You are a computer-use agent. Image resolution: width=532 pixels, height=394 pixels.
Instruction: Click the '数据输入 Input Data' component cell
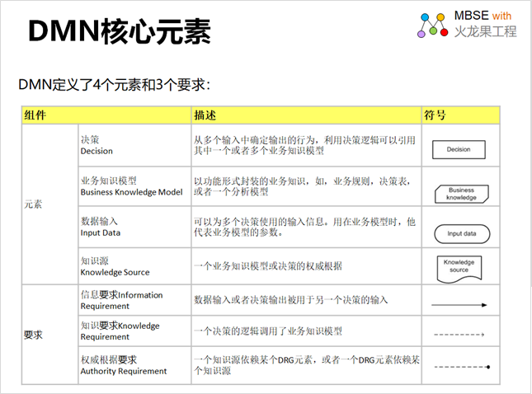[x=134, y=227]
